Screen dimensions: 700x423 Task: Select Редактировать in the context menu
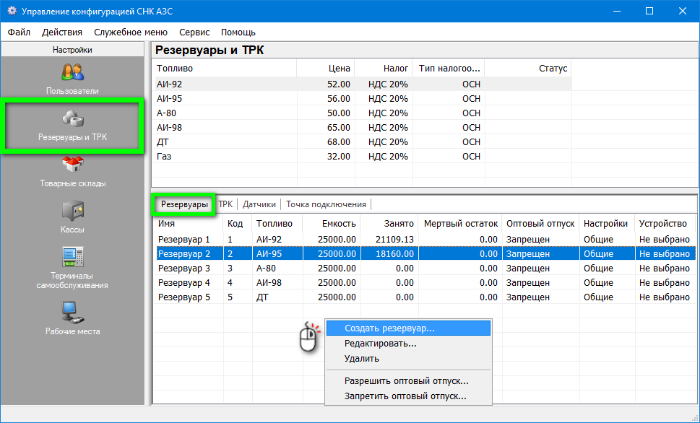[380, 343]
